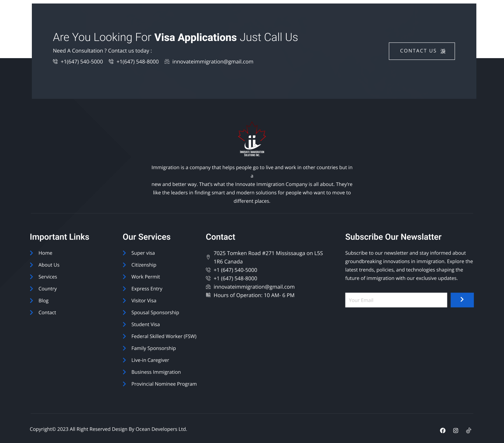This screenshot has height=443, width=504.
Task: Click the CONTACT US button
Action: pos(422,51)
